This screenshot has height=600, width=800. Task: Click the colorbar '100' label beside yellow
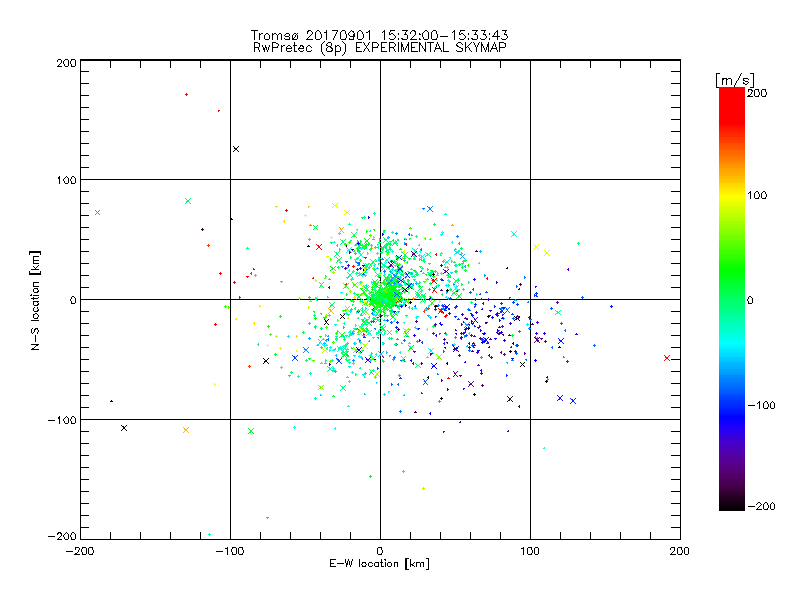757,195
